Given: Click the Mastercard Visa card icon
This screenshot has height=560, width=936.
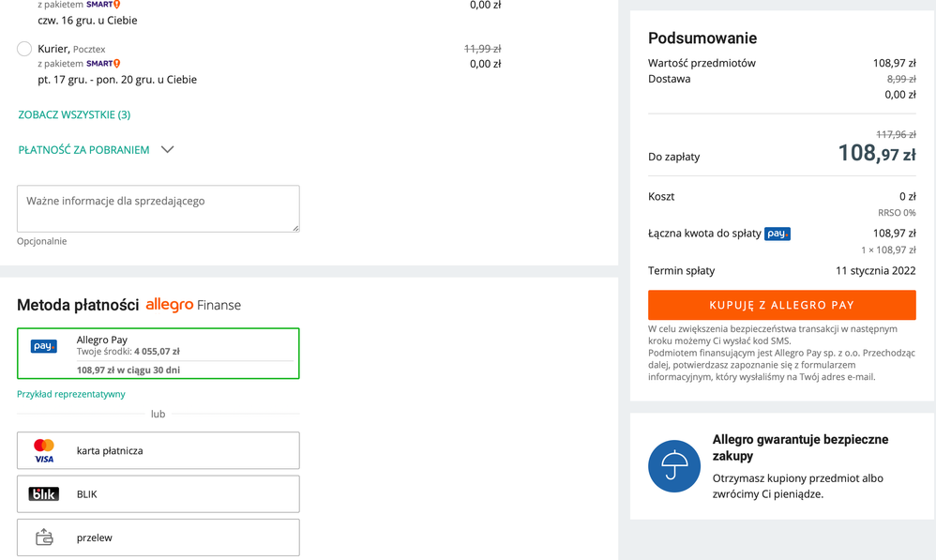Looking at the screenshot, I should coord(44,451).
